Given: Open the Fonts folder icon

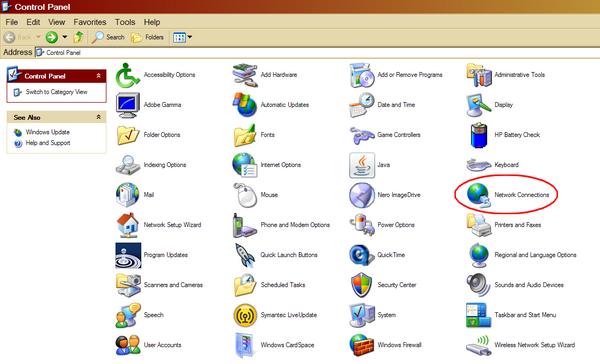Looking at the screenshot, I should [x=245, y=135].
